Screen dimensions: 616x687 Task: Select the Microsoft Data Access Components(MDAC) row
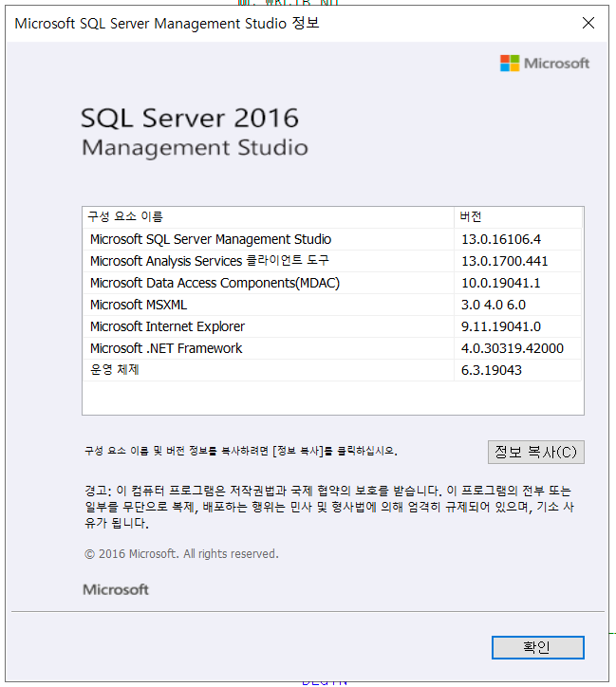[x=332, y=283]
